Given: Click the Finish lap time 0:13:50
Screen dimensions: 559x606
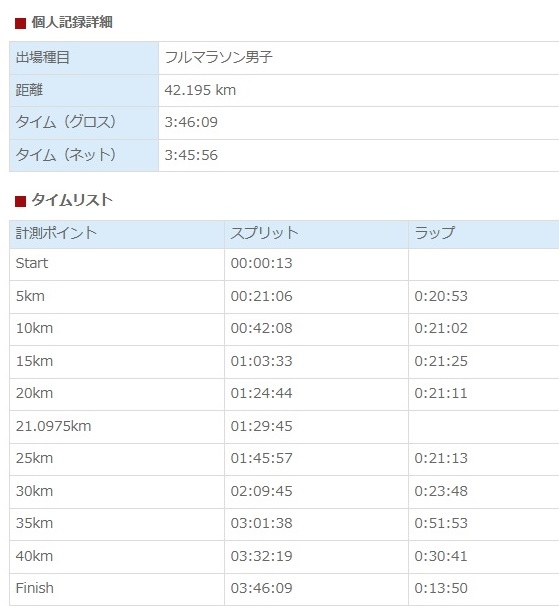Looking at the screenshot, I should 441,588.
